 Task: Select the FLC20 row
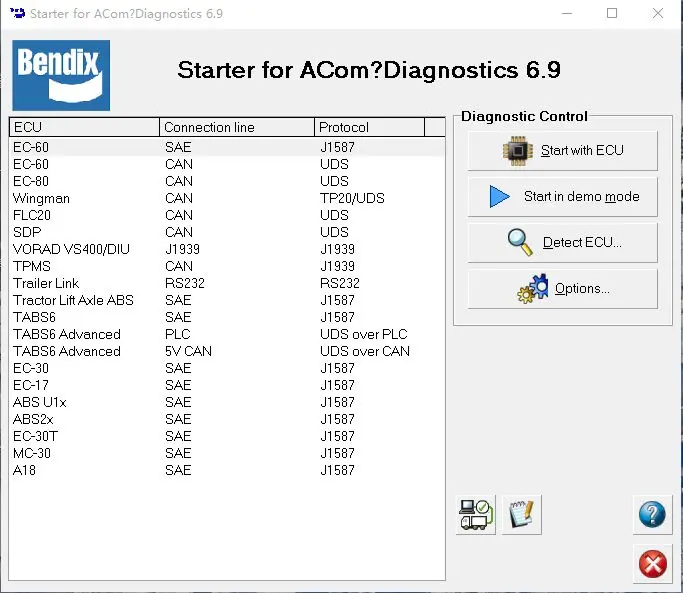(227, 215)
